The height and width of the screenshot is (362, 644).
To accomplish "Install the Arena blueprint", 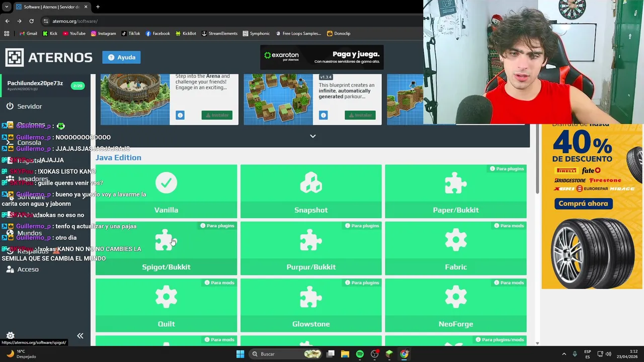I will click(x=217, y=115).
